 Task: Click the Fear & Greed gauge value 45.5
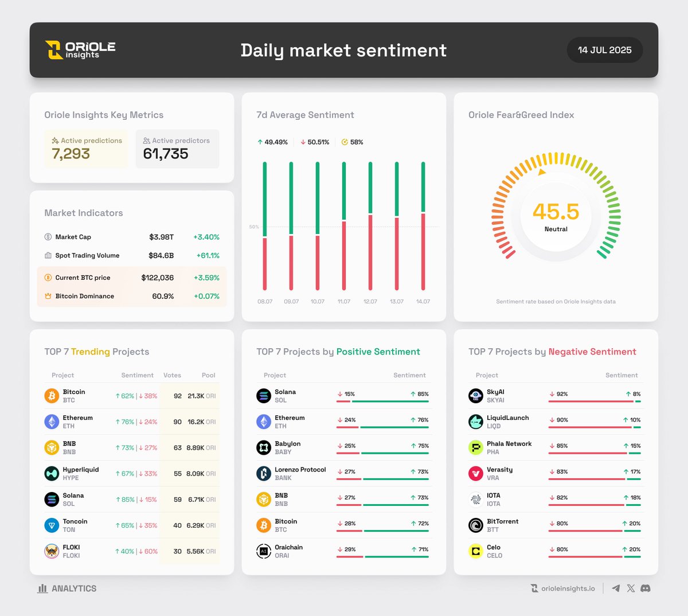pos(556,212)
